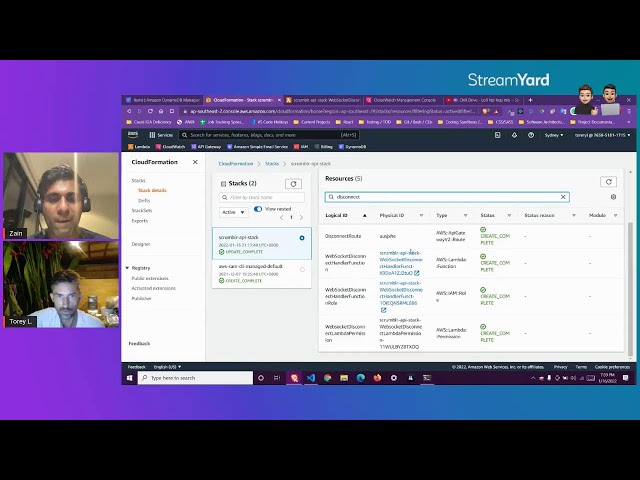Viewport: 640px width, 480px height.
Task: Open Status reason column sort arrow
Action: point(573,216)
